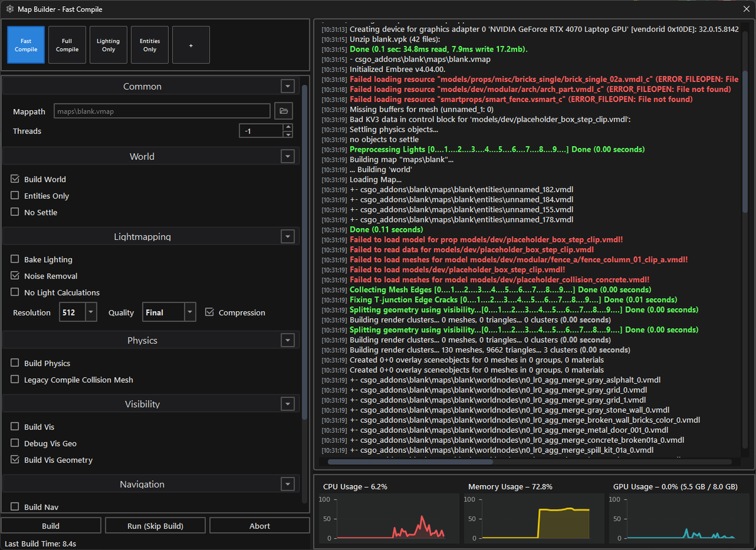Select the Fast Compile preset
This screenshot has height=550, width=756.
coord(26,45)
